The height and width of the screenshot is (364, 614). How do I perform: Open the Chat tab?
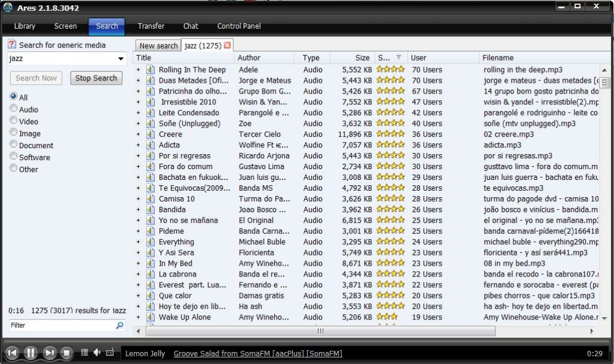(191, 26)
